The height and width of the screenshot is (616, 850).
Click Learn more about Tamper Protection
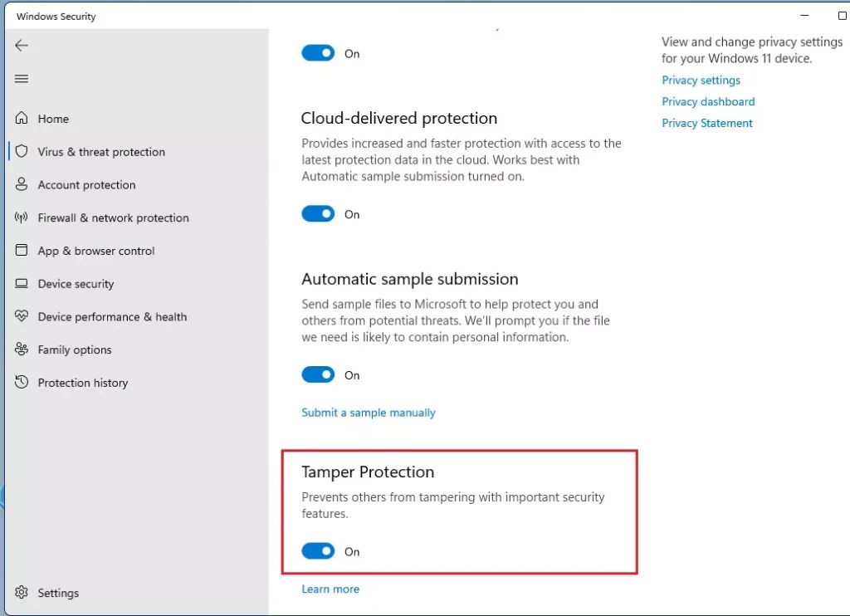pos(330,589)
